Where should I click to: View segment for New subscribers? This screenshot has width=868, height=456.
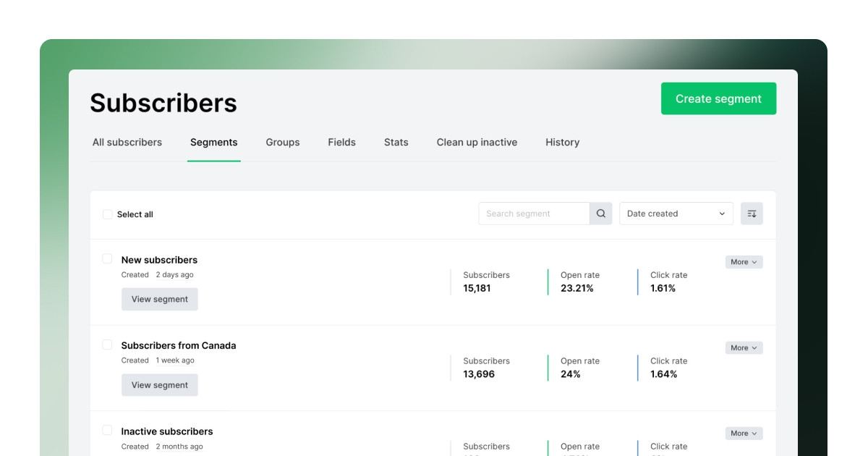(159, 299)
